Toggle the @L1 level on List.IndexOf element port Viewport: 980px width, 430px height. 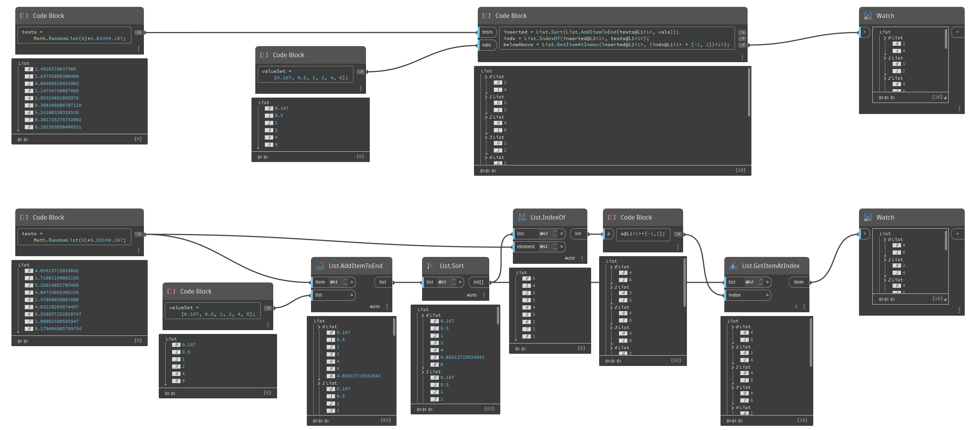[543, 247]
